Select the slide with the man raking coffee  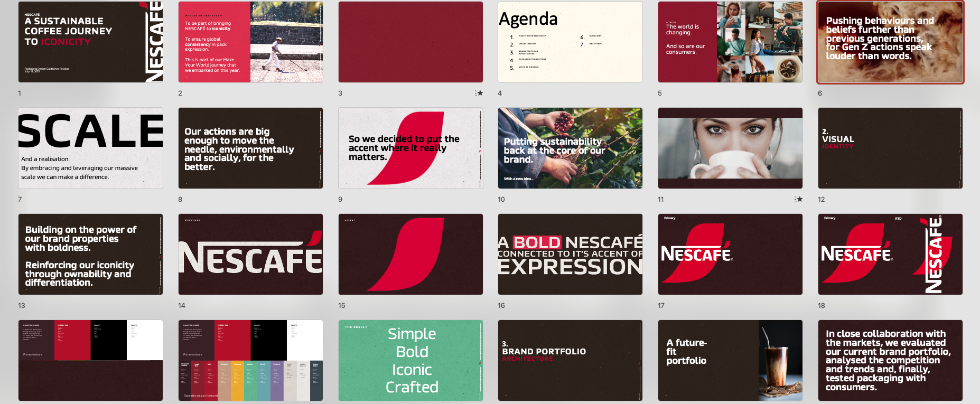pos(251,42)
